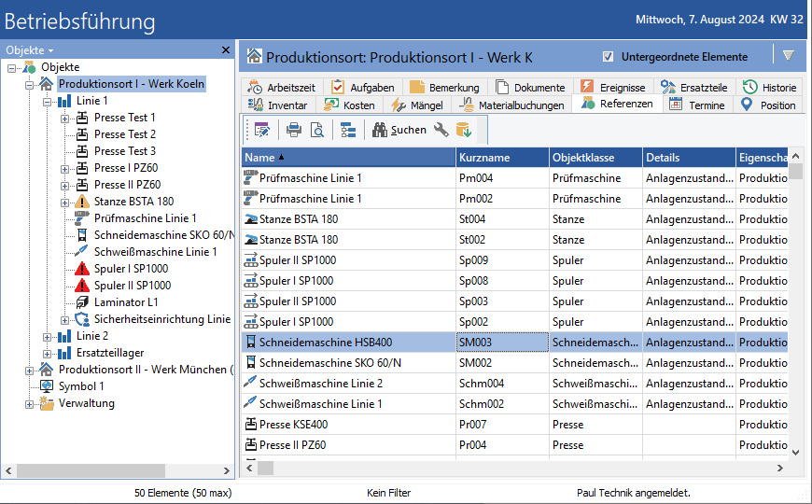Open the Ersatzteile tab
This screenshot has width=812, height=504.
click(x=694, y=87)
